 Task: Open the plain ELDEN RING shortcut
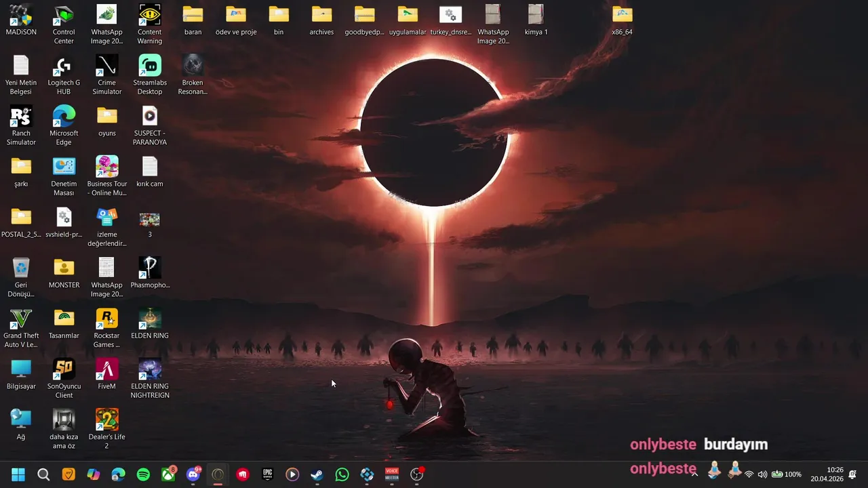pos(150,325)
